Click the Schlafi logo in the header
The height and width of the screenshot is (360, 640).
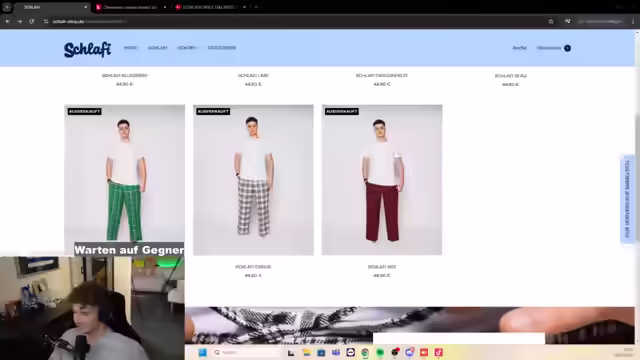coord(87,49)
